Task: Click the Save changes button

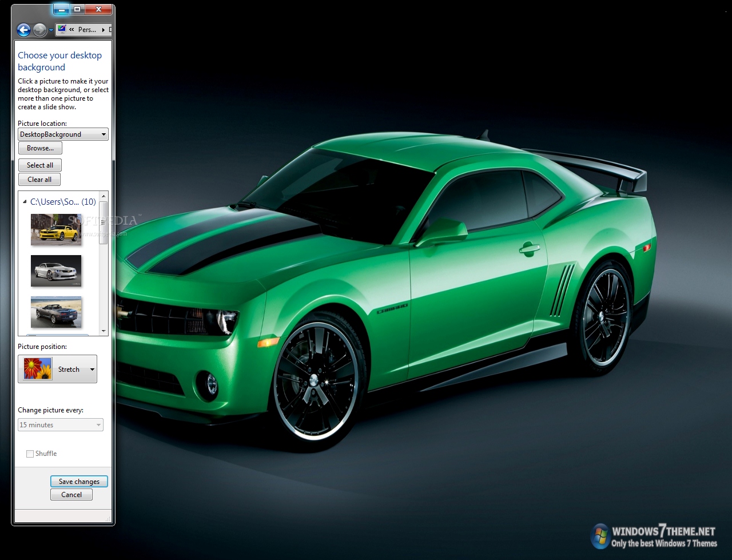Action: [x=79, y=482]
